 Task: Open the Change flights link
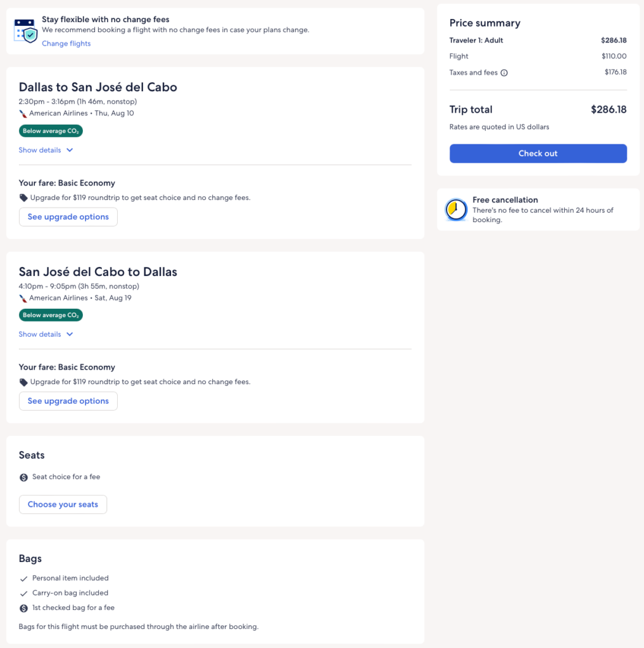66,44
